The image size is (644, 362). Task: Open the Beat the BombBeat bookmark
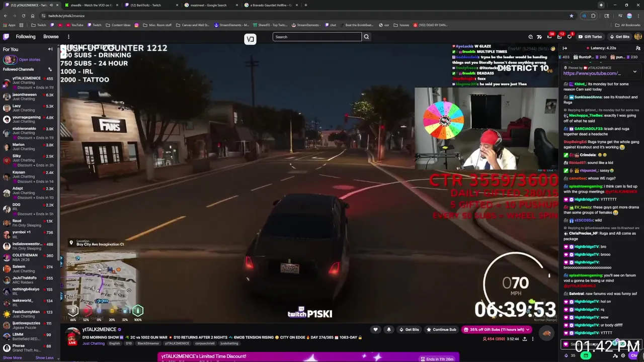pyautogui.click(x=357, y=25)
